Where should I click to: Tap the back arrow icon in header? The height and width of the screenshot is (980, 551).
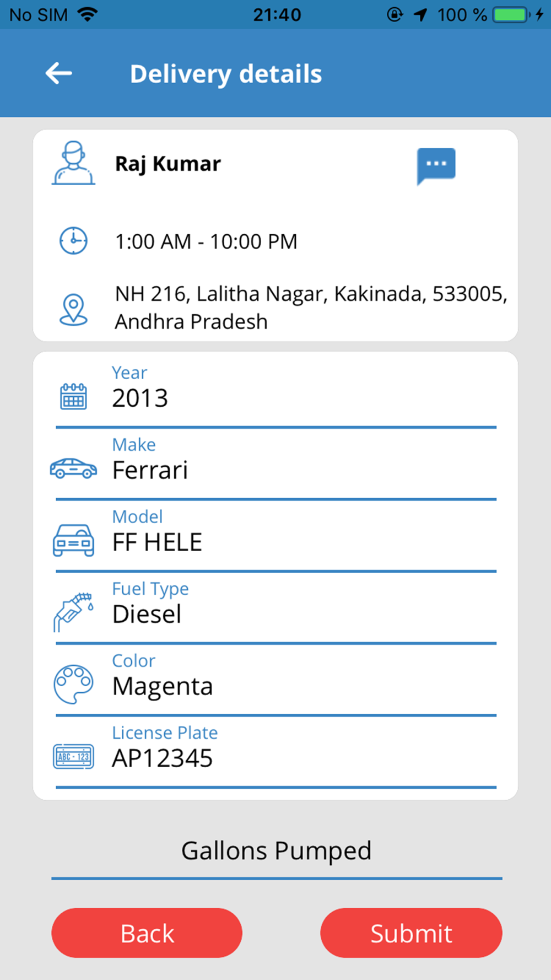[59, 73]
